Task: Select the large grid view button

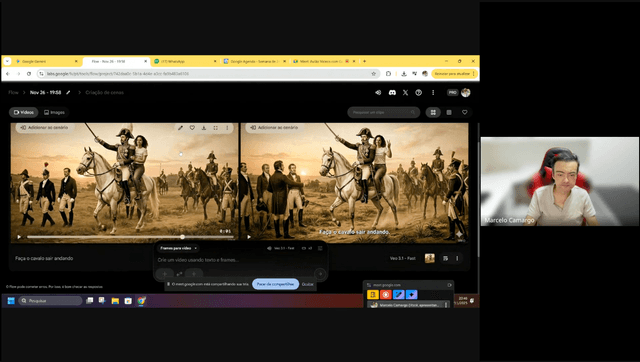Action: click(433, 112)
